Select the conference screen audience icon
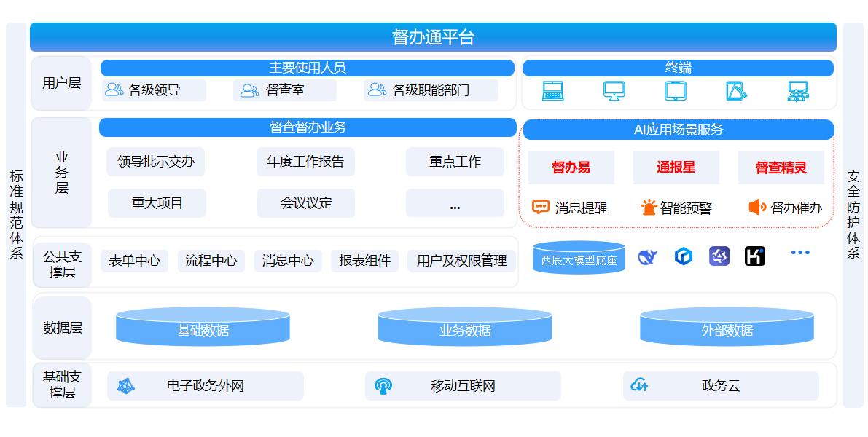868x437 pixels. 798,91
